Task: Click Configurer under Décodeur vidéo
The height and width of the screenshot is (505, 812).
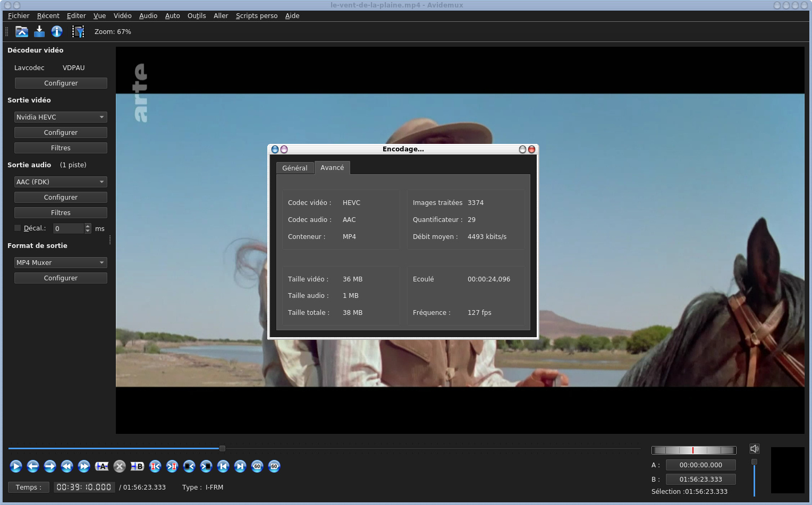Action: click(x=61, y=83)
